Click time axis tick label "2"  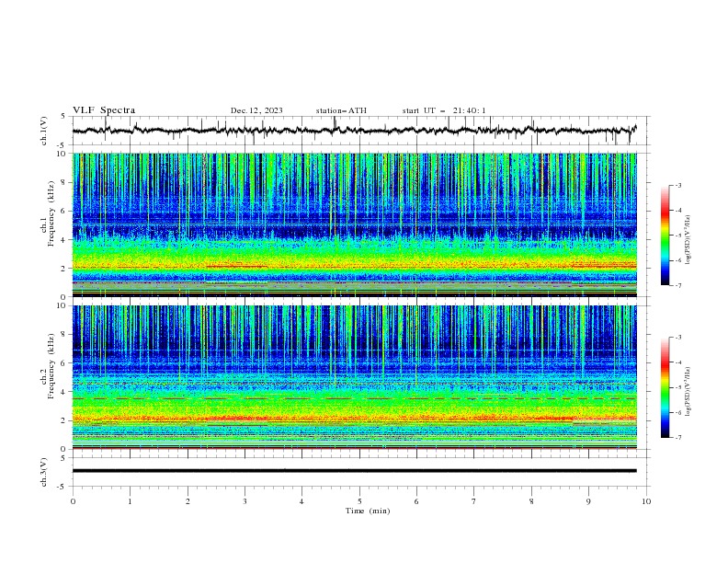(188, 501)
